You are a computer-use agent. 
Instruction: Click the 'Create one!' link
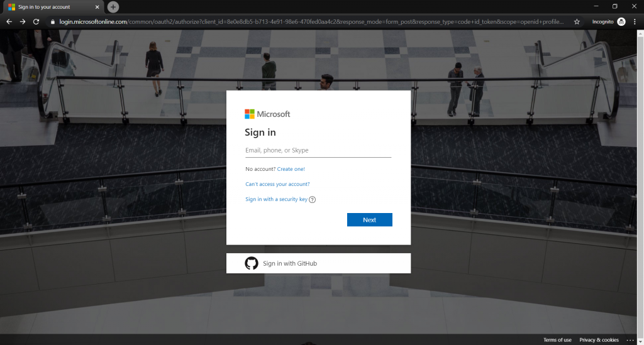click(x=291, y=169)
